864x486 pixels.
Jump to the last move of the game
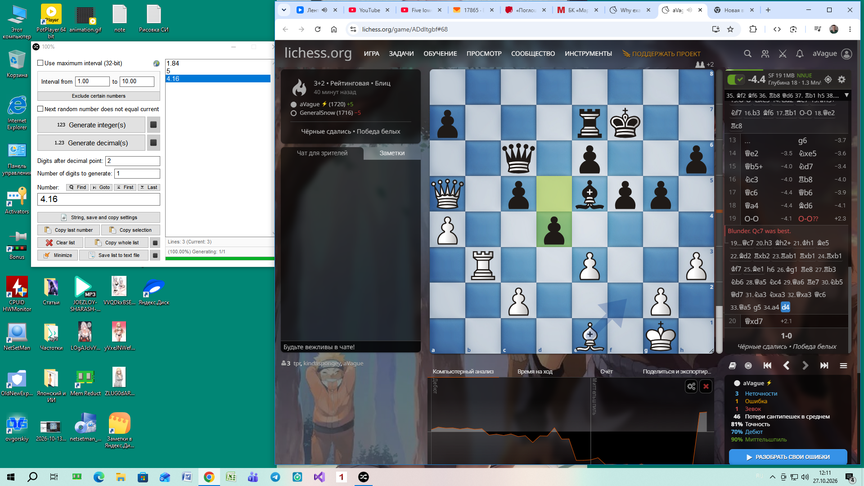824,365
